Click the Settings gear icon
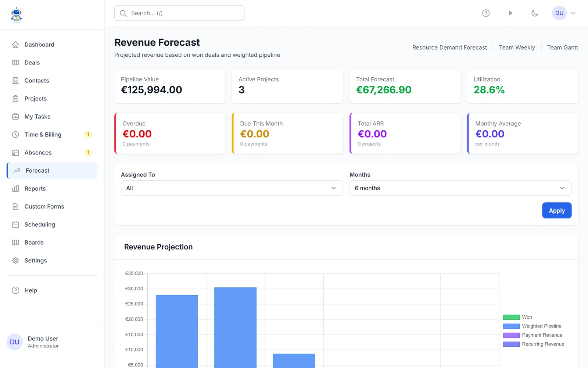Image resolution: width=588 pixels, height=368 pixels. [x=15, y=261]
